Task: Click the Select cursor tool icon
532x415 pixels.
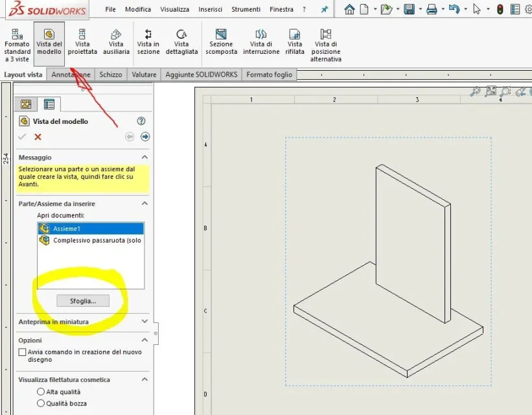Action: click(477, 9)
